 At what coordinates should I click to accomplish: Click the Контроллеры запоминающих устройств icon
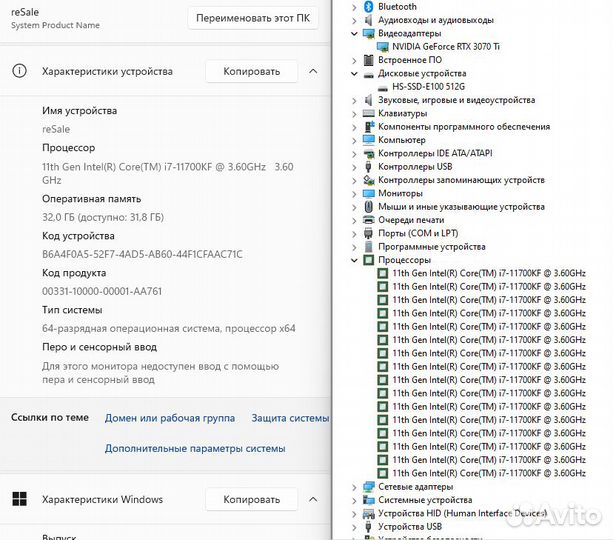pyautogui.click(x=369, y=180)
